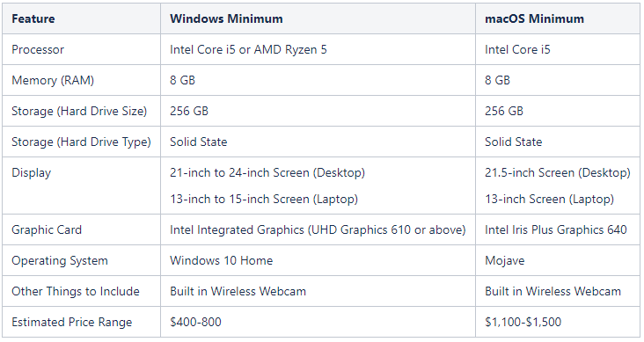Select 21.5-inch Screen (Desktop) macOS text
This screenshot has width=644, height=342.
[x=557, y=173]
